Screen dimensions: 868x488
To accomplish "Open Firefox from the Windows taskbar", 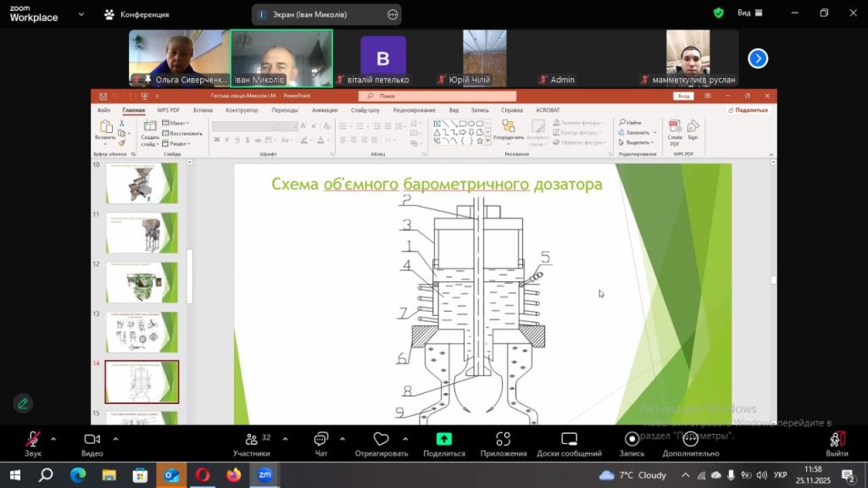I will click(233, 475).
